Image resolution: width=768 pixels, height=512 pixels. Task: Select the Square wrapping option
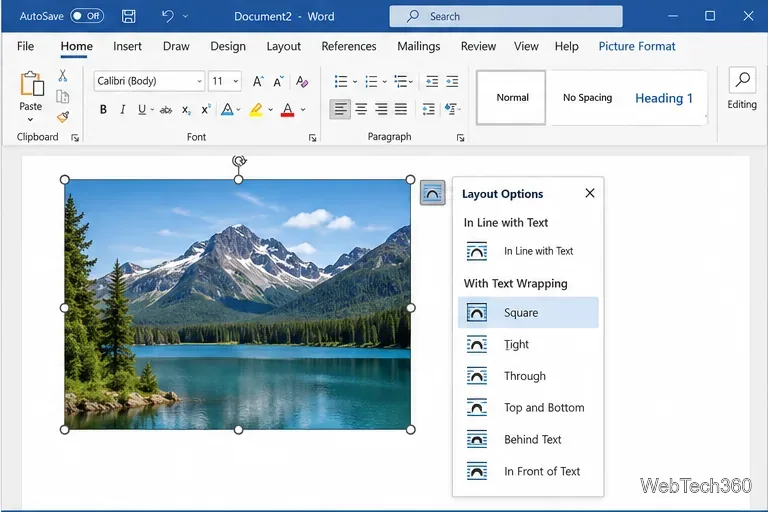tap(528, 313)
